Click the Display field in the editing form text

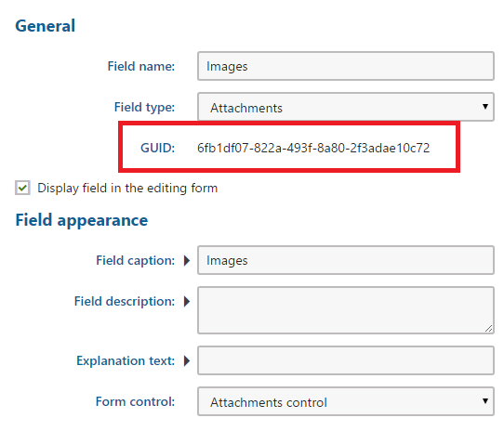(127, 189)
